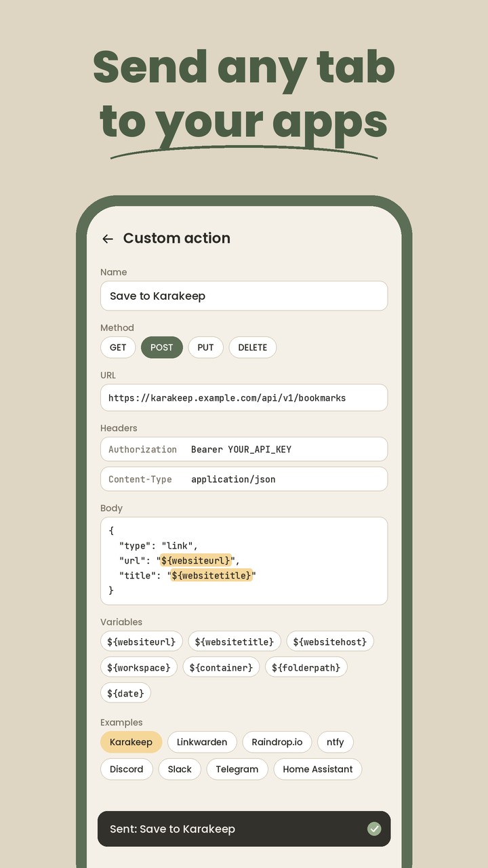Edit the Name field Save to Karakeep

pos(244,296)
